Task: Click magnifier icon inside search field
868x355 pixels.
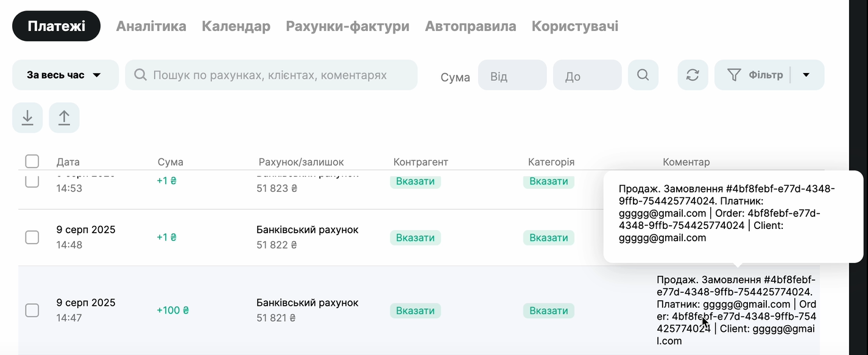Action: click(x=140, y=75)
